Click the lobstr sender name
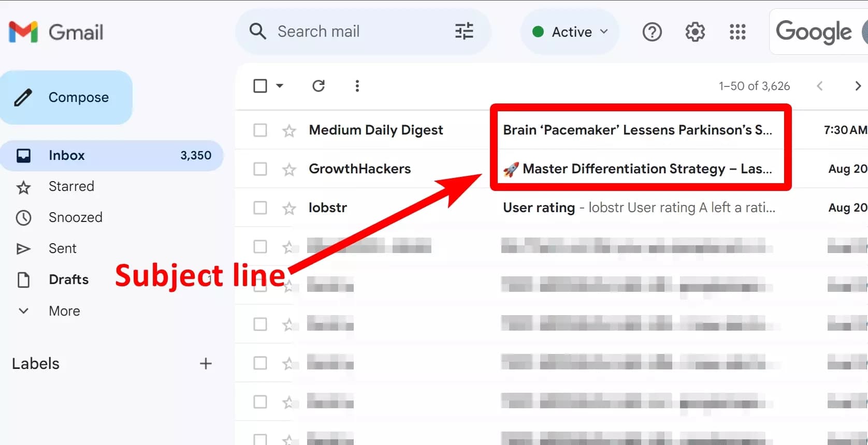 [328, 207]
